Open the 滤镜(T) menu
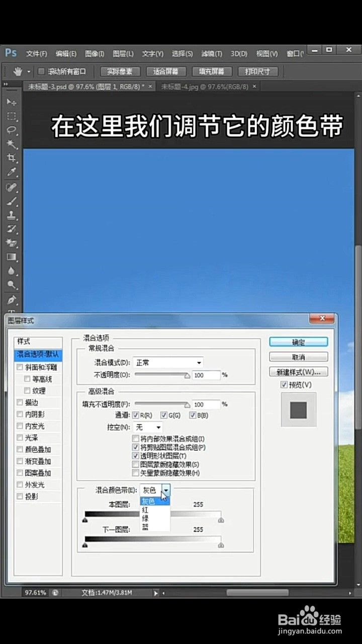The image size is (362, 644). click(212, 53)
